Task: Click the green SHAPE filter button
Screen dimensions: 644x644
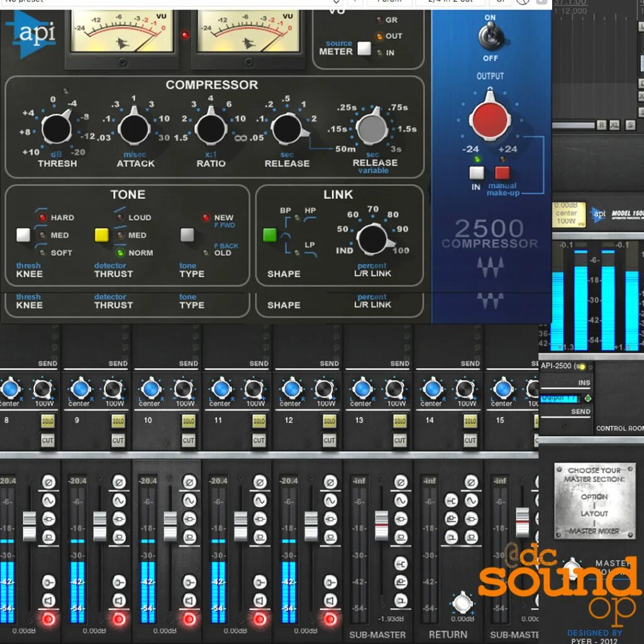Action: click(x=270, y=235)
